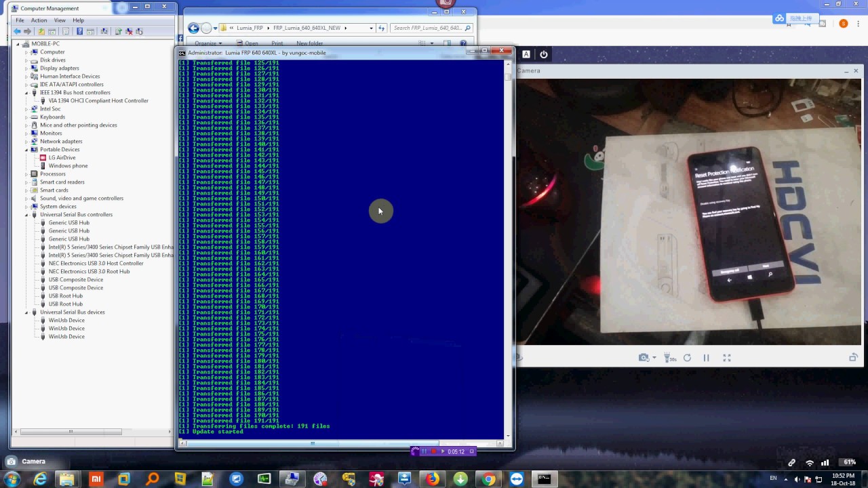This screenshot has width=868, height=488.
Task: Select NEC Electronics USB 3.0 Root Hub
Action: (x=89, y=271)
